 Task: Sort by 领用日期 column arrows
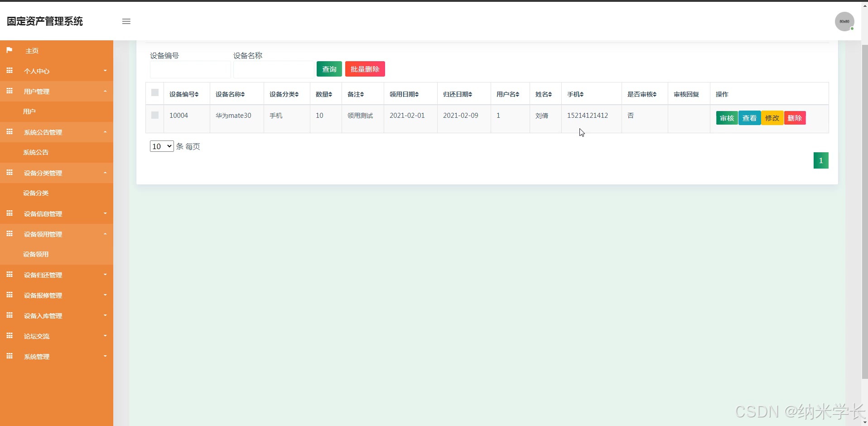coord(417,94)
